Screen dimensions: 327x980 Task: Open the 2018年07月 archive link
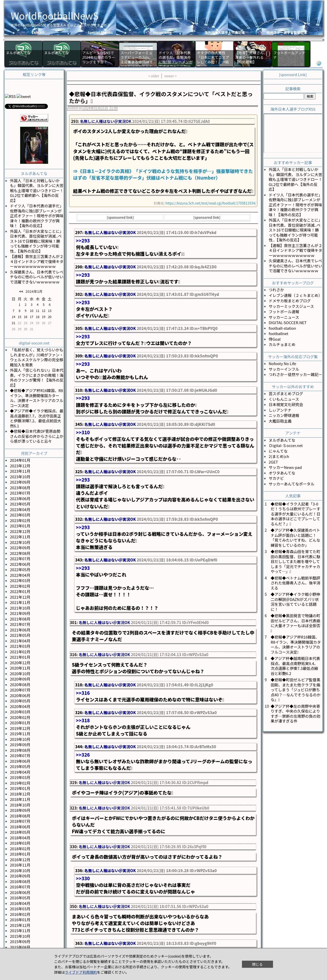click(x=20, y=822)
